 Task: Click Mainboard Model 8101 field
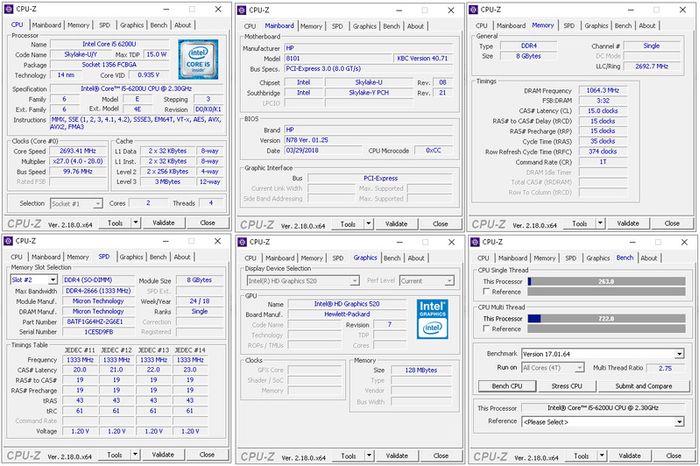click(x=338, y=58)
